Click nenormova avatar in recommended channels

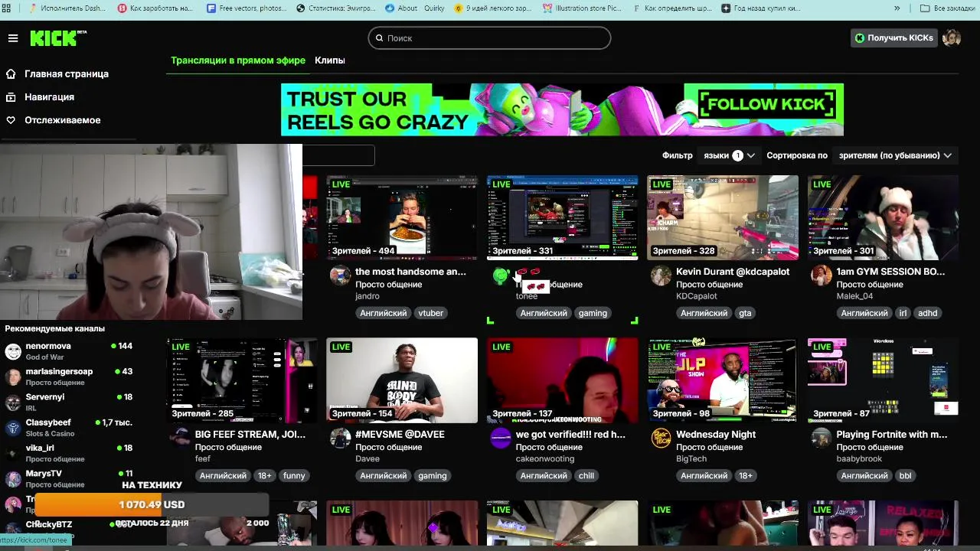13,351
